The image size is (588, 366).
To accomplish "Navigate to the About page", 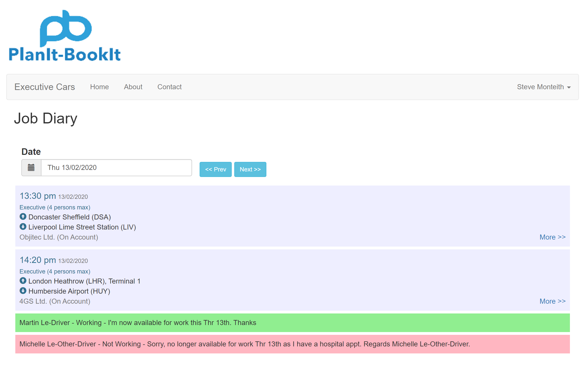I will coord(133,86).
